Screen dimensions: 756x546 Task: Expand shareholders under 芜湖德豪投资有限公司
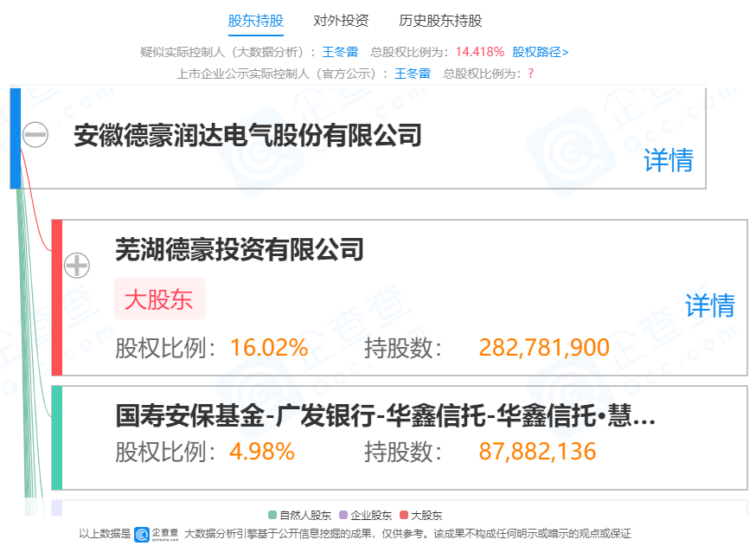tap(76, 266)
